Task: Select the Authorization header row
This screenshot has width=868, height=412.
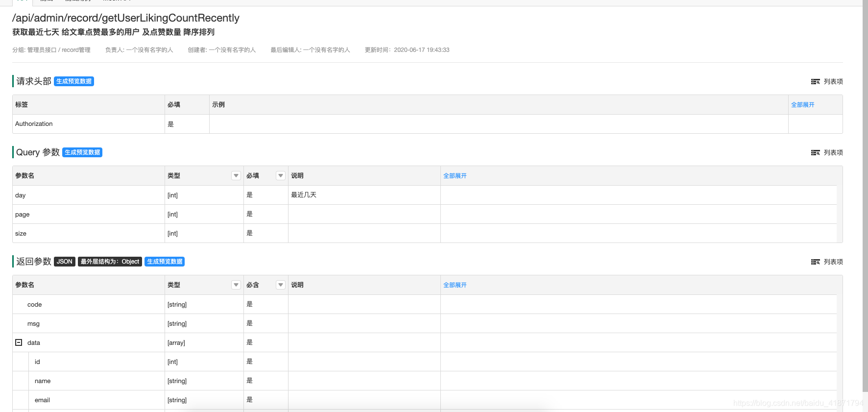Action: pyautogui.click(x=427, y=124)
